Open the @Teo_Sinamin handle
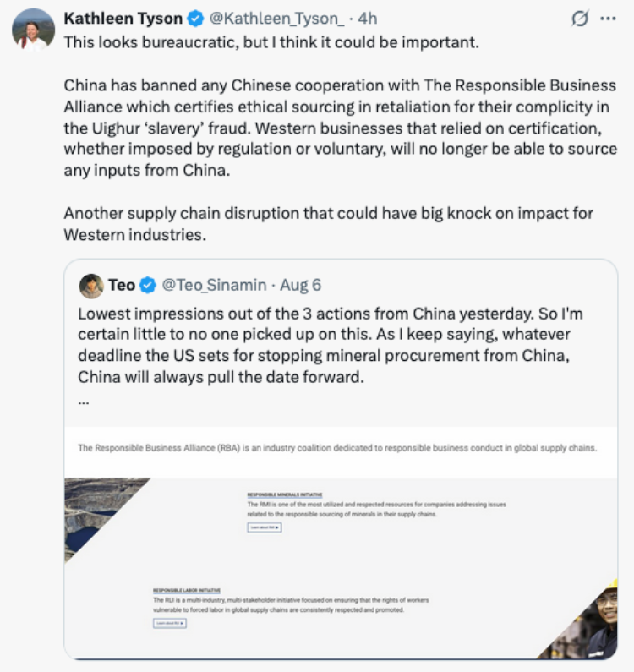This screenshot has height=672, width=634. click(214, 286)
